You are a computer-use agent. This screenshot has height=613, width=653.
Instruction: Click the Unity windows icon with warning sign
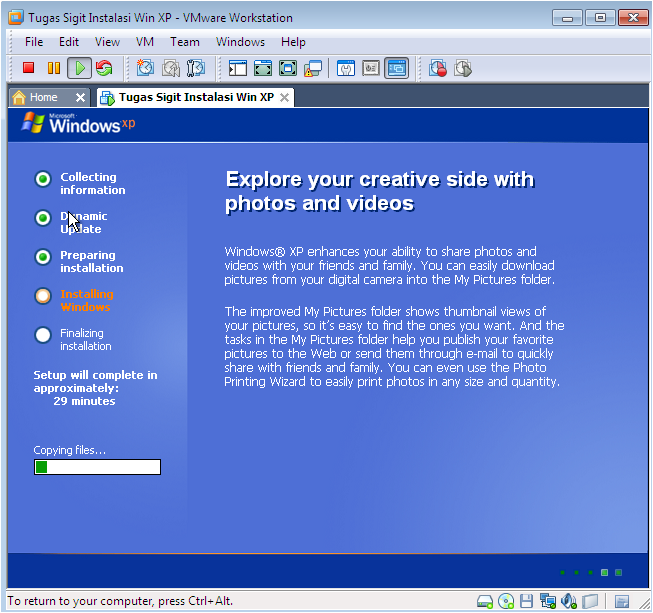pyautogui.click(x=313, y=68)
